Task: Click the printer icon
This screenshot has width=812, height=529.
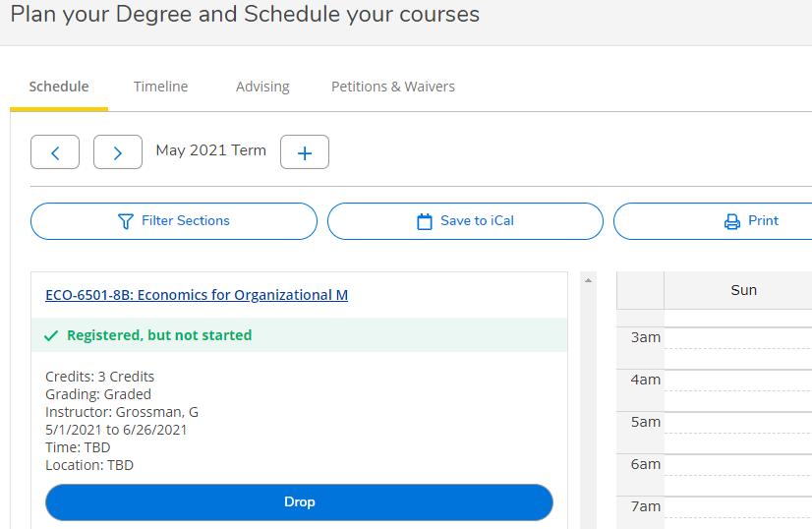Action: click(731, 221)
